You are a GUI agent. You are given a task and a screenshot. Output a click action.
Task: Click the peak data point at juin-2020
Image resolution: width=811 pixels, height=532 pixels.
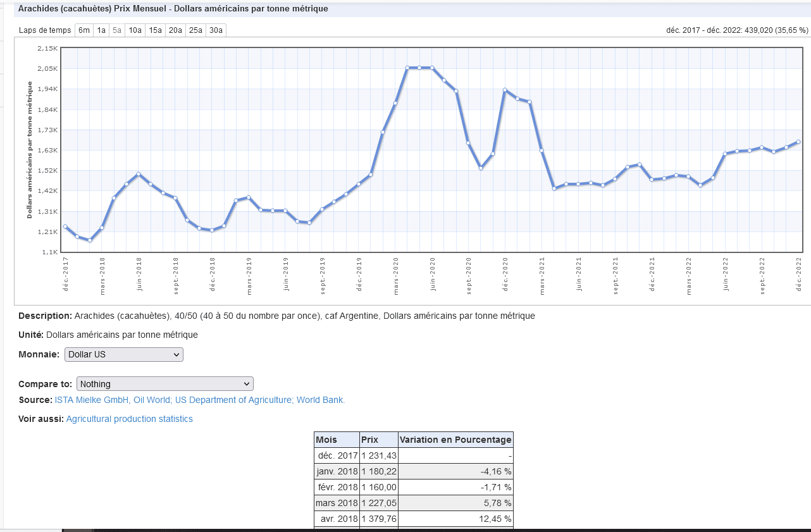(432, 68)
